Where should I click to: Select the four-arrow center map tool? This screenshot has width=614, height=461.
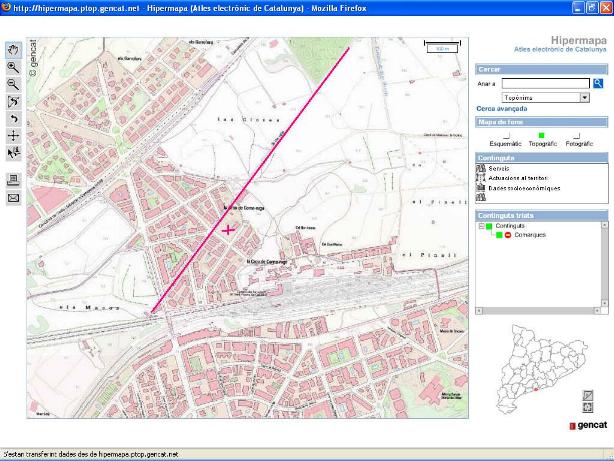coord(13,135)
